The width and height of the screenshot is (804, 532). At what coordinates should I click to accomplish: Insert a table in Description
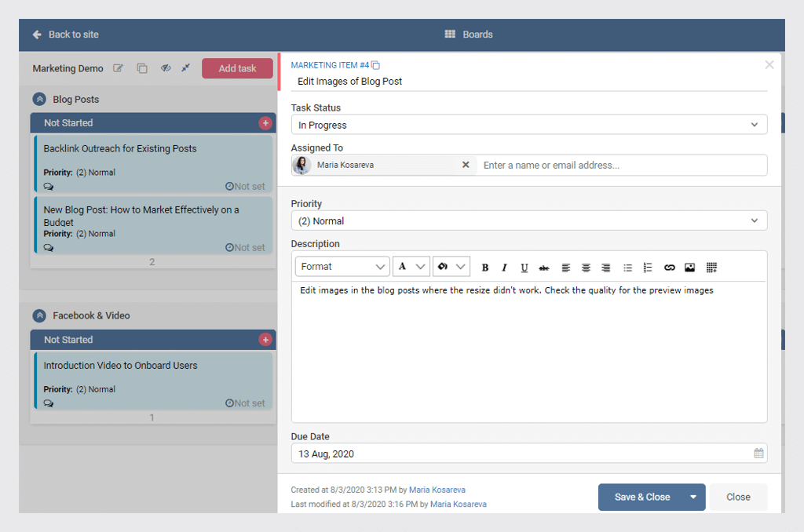click(711, 267)
